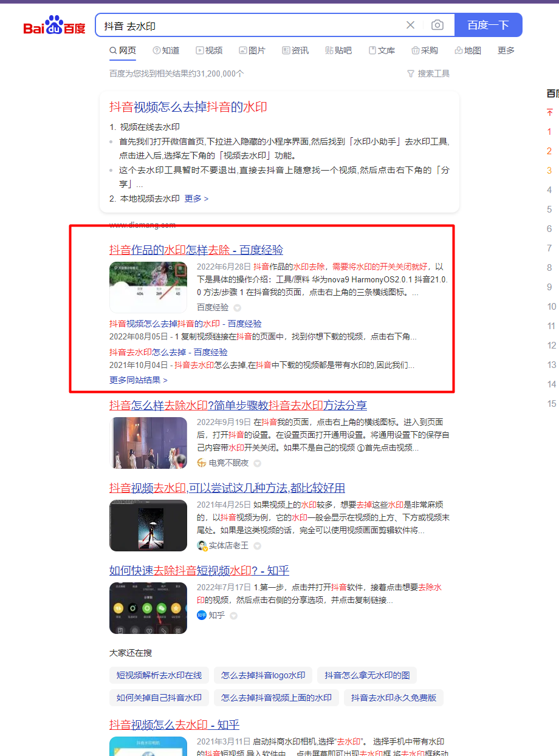The height and width of the screenshot is (756, 559).
Task: Switch to the 知道 tab
Action: pyautogui.click(x=166, y=50)
